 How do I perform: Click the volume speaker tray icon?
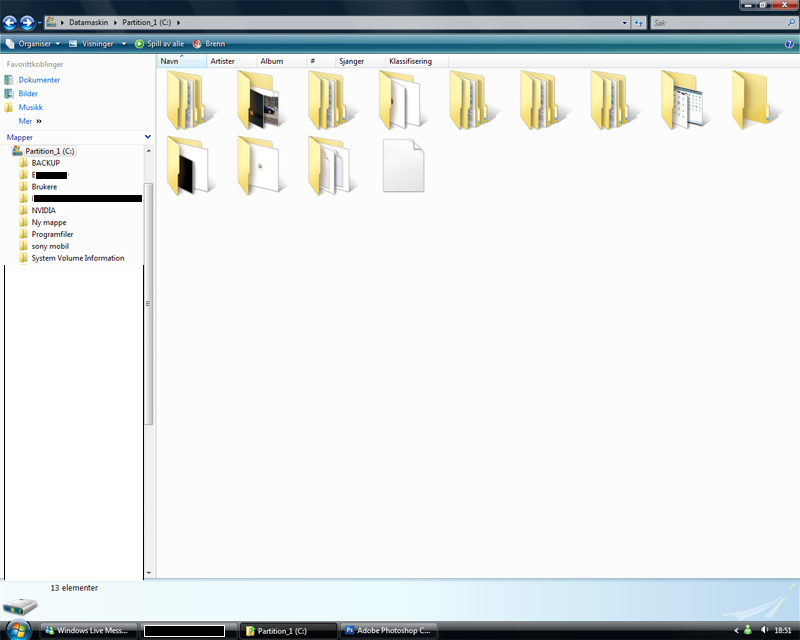click(x=762, y=630)
